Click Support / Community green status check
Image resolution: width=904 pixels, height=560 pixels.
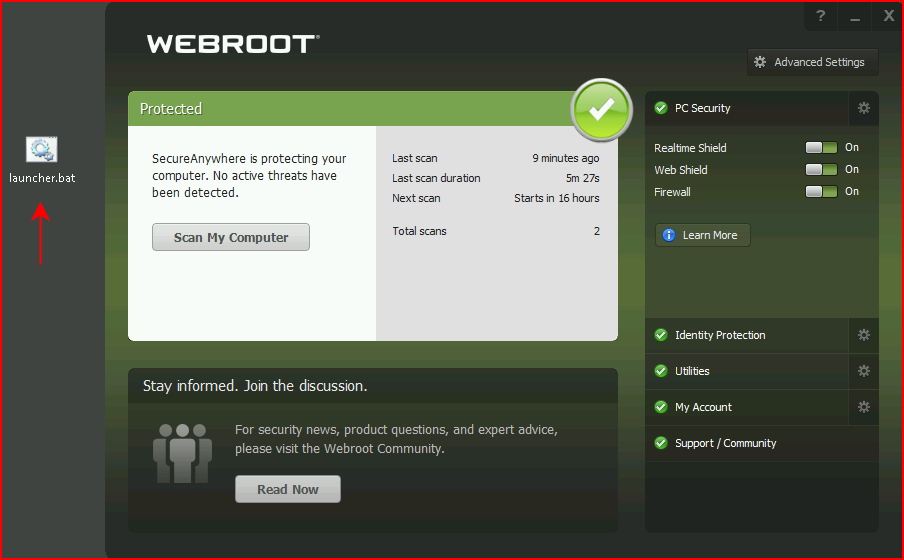[661, 443]
